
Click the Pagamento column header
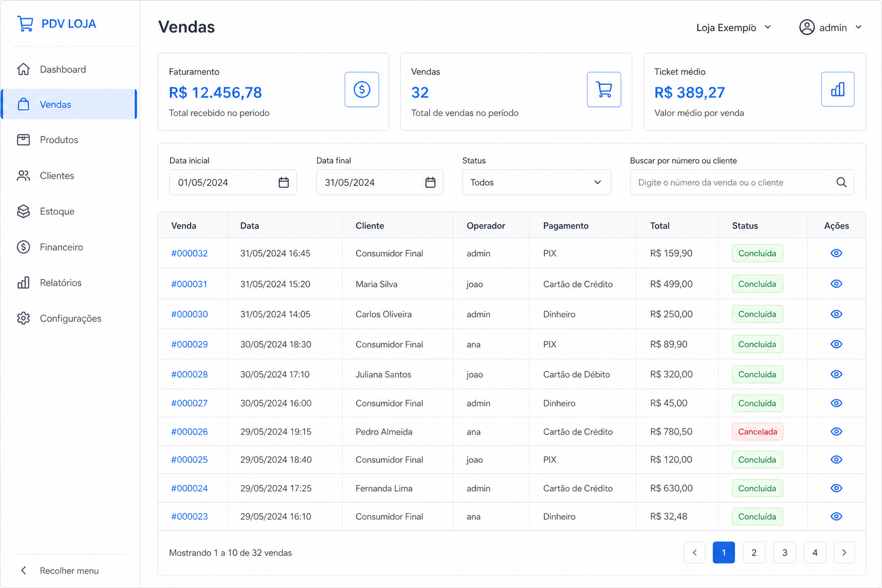pos(566,226)
